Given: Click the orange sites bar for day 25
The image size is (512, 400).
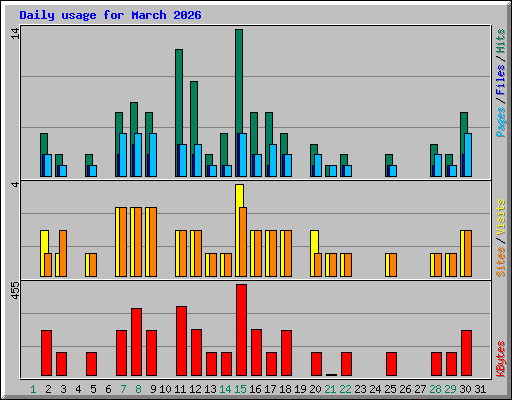Looking at the screenshot, I should pyautogui.click(x=393, y=265).
